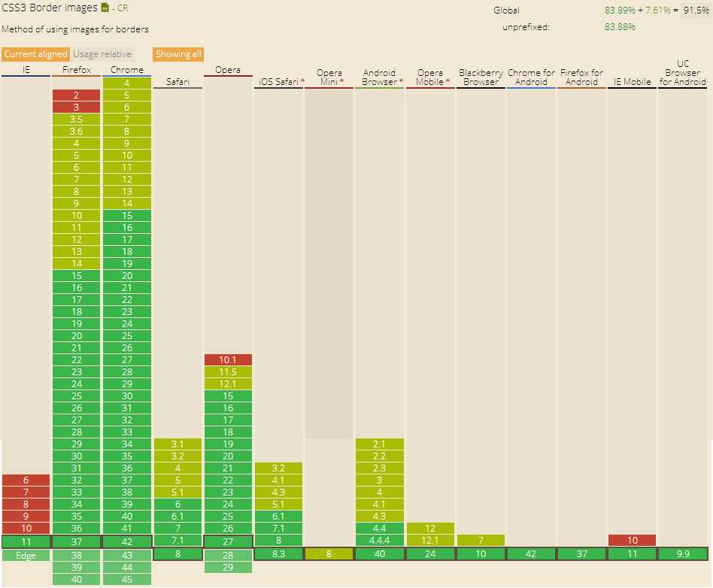Click the IE Edge cell

(26, 555)
